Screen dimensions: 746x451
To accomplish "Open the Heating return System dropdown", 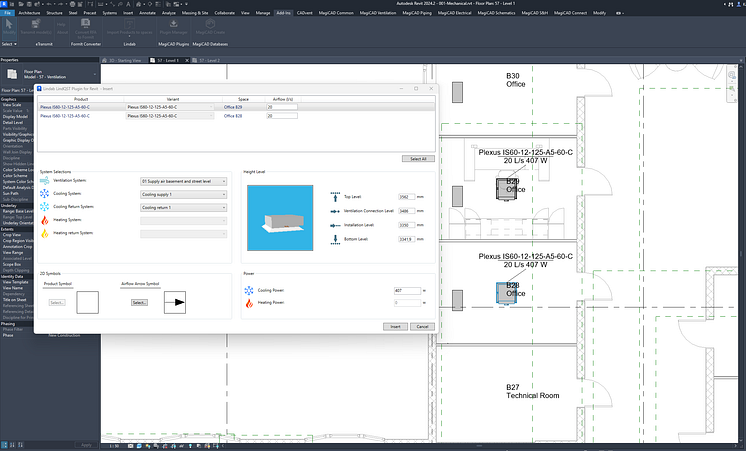I will 183,234.
